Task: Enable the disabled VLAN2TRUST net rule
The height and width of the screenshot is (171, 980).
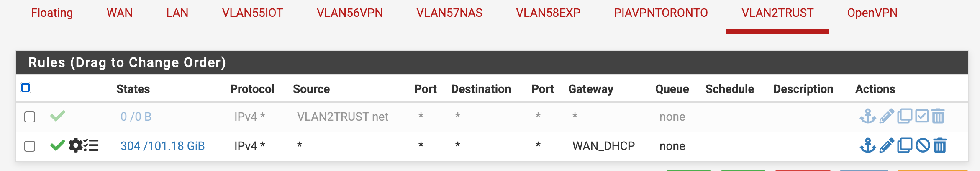Action: (x=922, y=116)
